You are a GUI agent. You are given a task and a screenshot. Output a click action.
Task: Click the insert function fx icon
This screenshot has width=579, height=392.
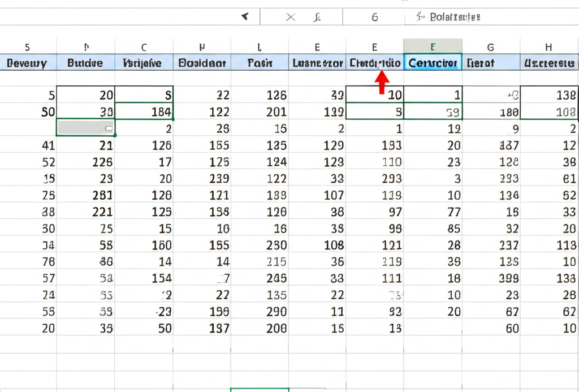click(317, 17)
